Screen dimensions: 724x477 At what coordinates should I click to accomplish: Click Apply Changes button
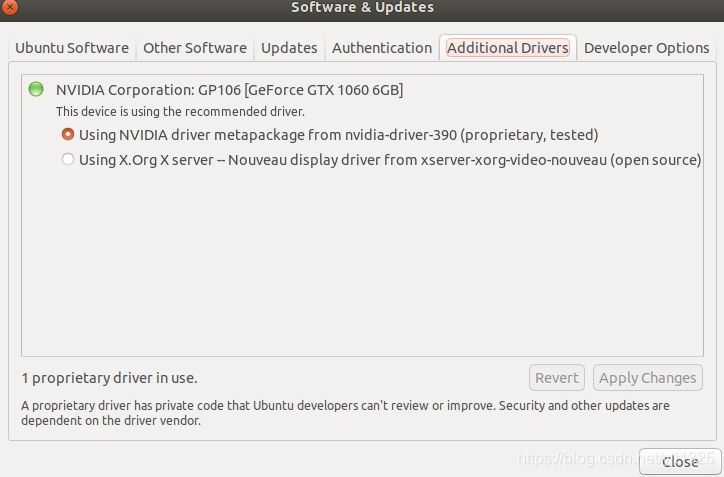point(648,378)
